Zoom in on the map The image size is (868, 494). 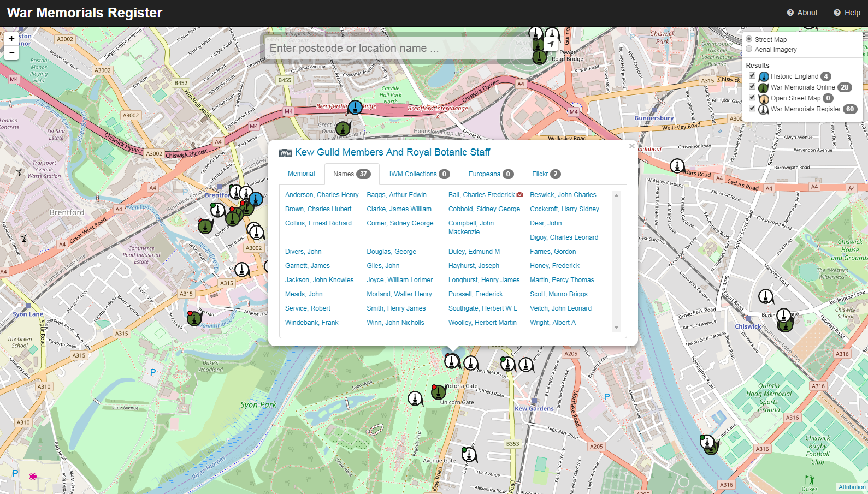click(x=11, y=39)
